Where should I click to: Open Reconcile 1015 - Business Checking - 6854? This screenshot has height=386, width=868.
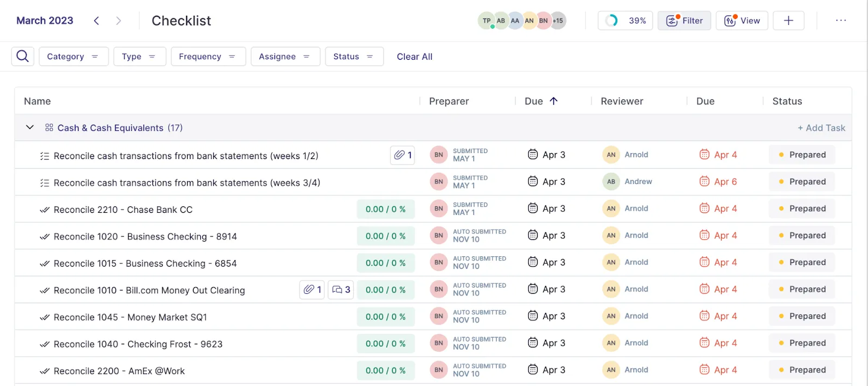[x=145, y=263]
